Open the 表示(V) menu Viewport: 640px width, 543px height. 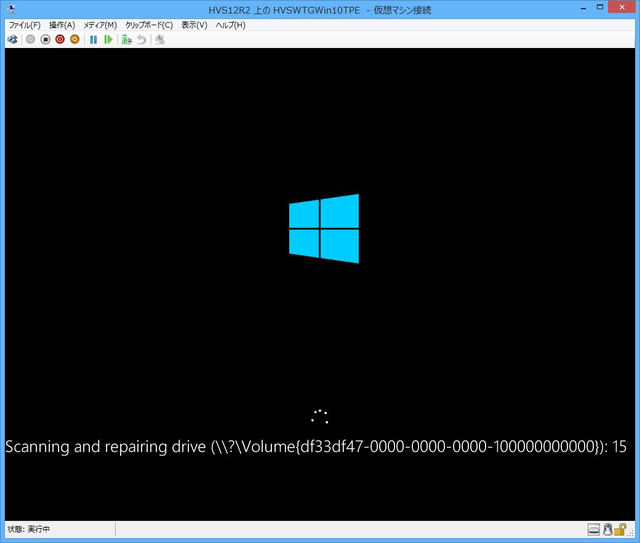tap(194, 25)
